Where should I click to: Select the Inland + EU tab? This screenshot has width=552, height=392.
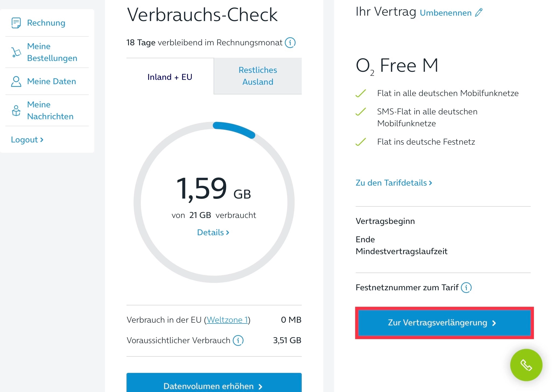pyautogui.click(x=170, y=77)
